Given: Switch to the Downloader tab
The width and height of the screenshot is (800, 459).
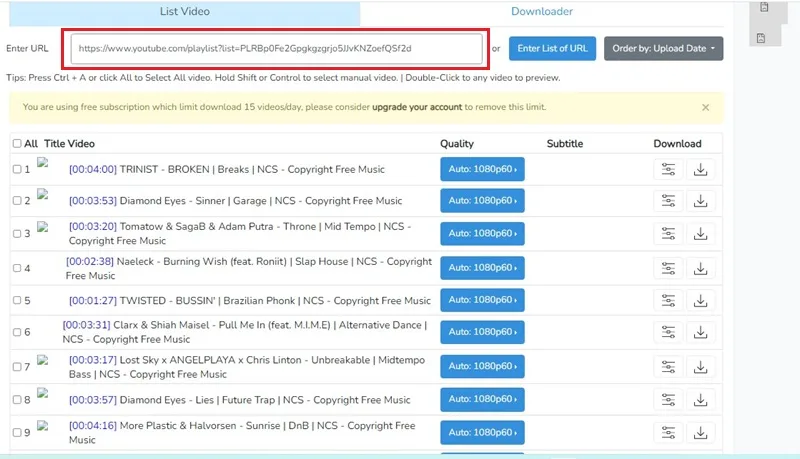Looking at the screenshot, I should [x=542, y=12].
